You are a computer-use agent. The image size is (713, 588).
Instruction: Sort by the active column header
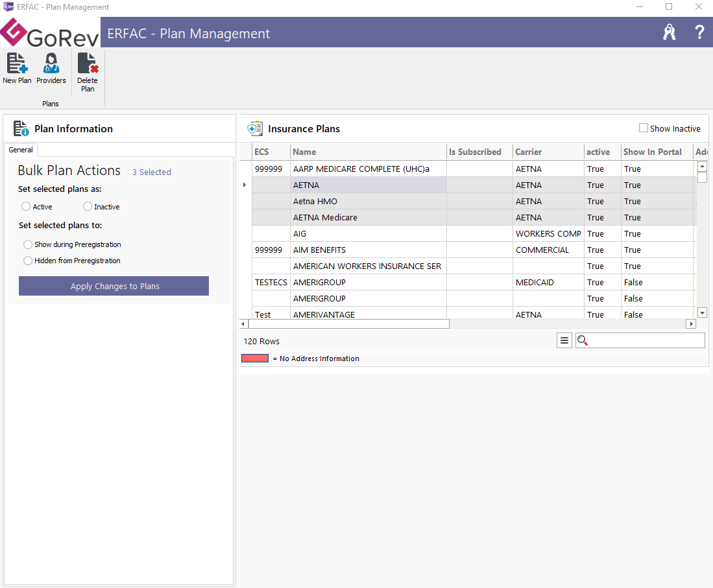(x=602, y=152)
